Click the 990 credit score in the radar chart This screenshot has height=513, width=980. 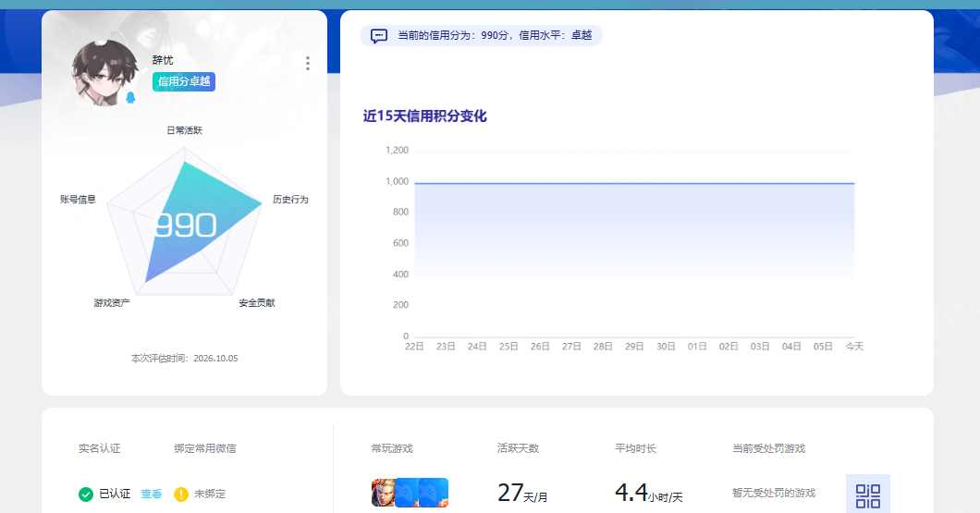click(186, 225)
